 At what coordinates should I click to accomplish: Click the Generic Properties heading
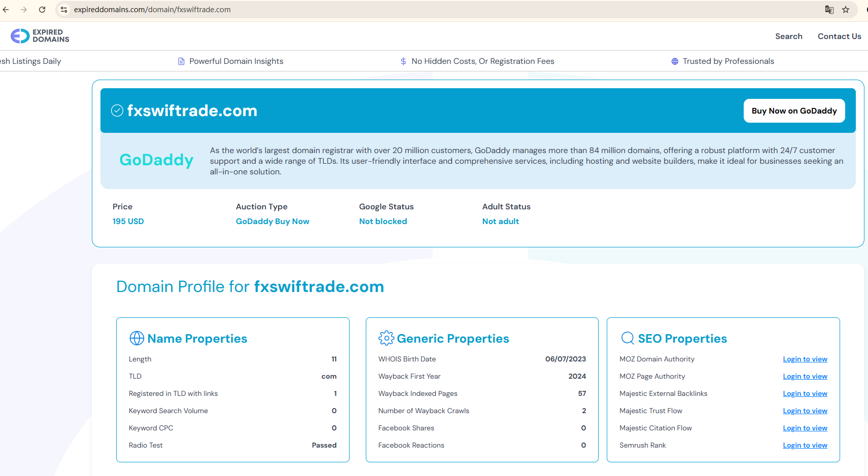tap(453, 339)
